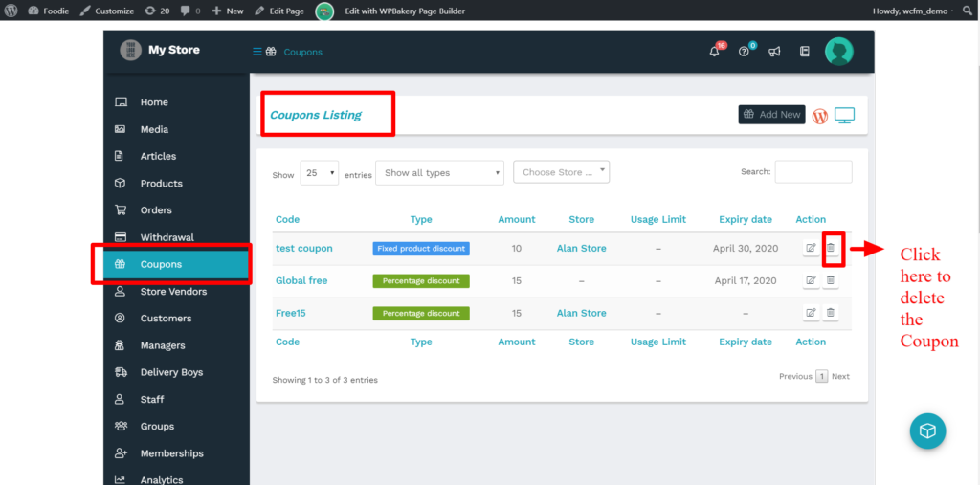The height and width of the screenshot is (485, 980).
Task: Edit the Global free coupon
Action: (x=811, y=280)
